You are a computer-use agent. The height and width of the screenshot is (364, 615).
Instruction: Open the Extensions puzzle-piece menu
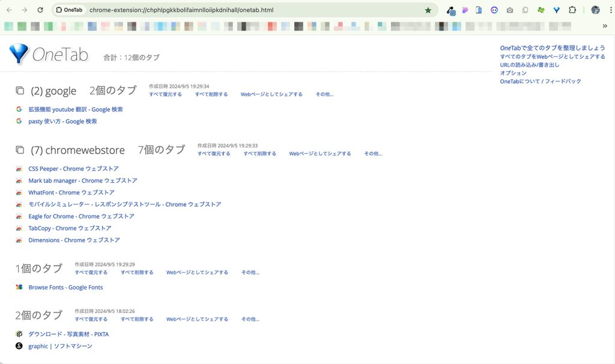(572, 10)
